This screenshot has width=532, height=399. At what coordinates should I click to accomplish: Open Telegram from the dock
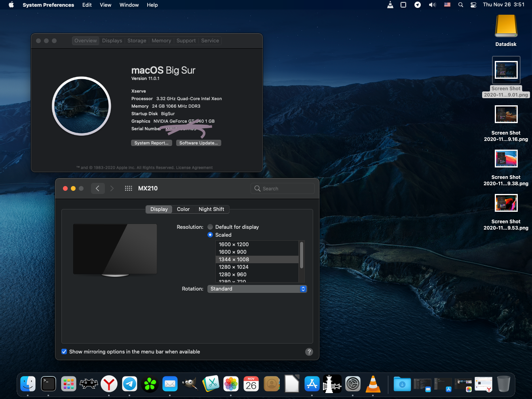[129, 384]
